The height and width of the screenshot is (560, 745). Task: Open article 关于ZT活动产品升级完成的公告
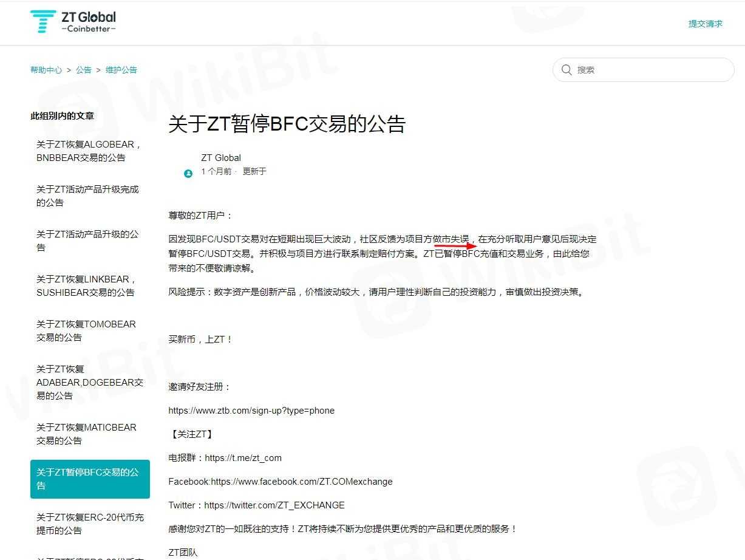[87, 196]
